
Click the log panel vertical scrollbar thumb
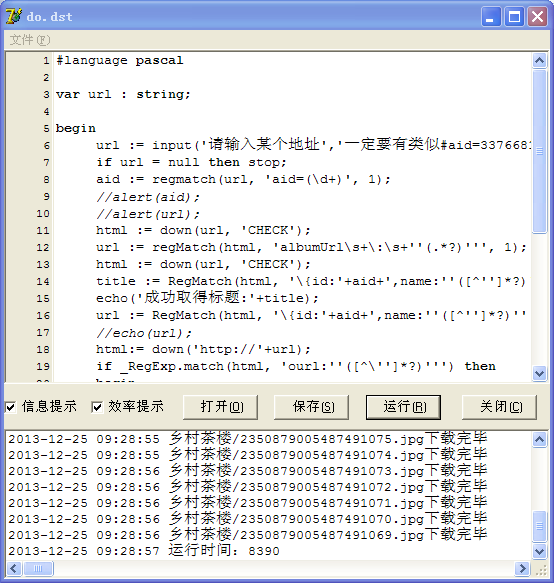tap(539, 526)
